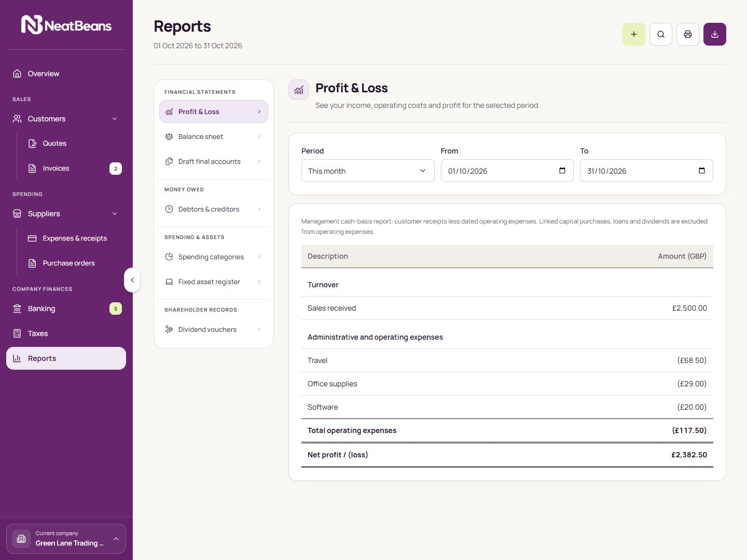Print the report with printer icon
This screenshot has height=560, width=747.
click(688, 34)
